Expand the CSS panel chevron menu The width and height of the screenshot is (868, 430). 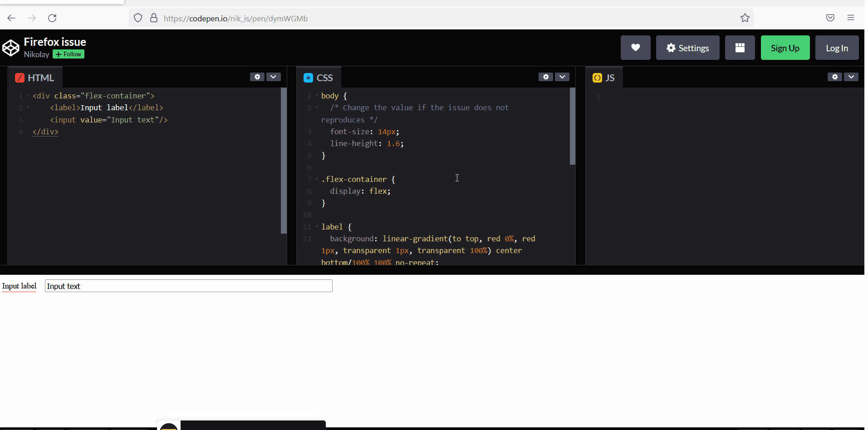point(562,77)
